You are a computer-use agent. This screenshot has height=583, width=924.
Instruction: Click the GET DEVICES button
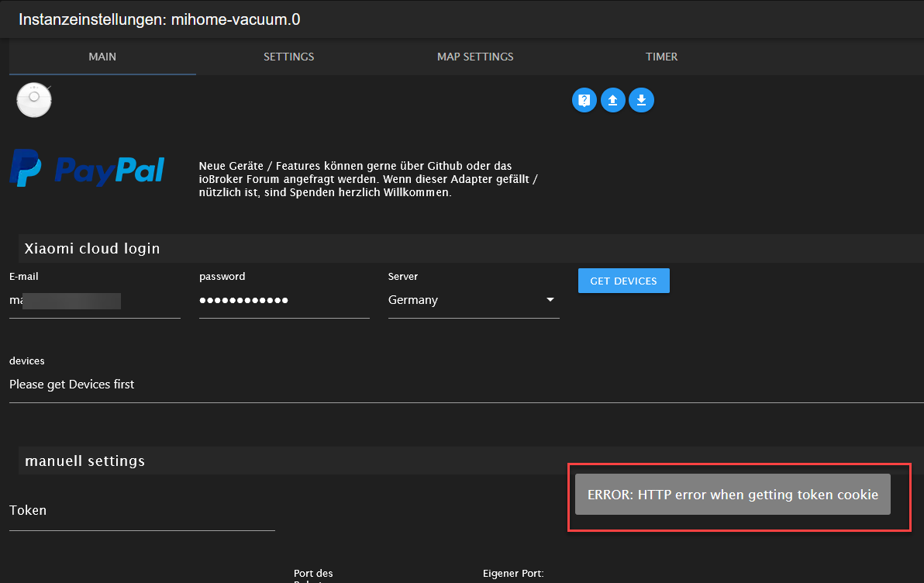click(623, 281)
